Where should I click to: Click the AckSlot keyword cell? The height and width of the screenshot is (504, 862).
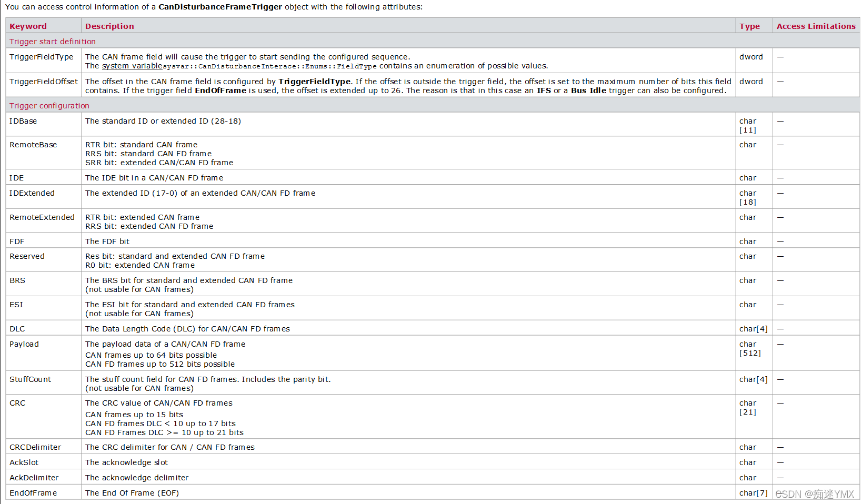(x=44, y=462)
